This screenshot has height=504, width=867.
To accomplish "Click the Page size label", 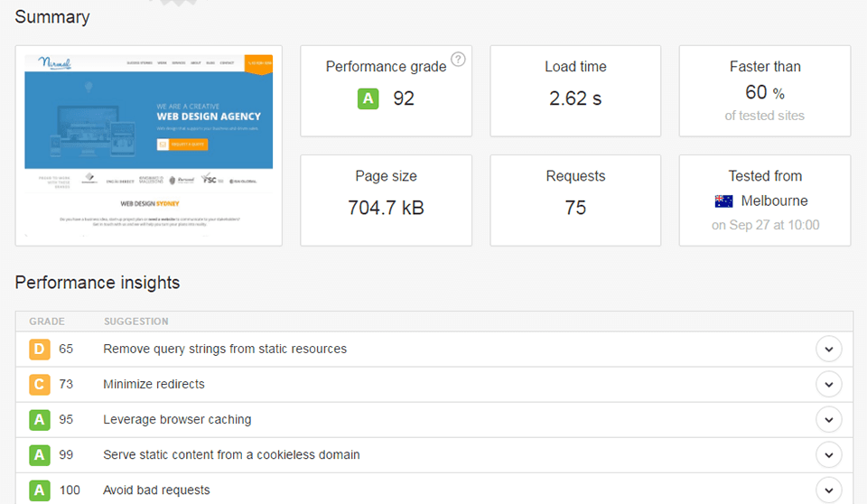I will pyautogui.click(x=386, y=176).
